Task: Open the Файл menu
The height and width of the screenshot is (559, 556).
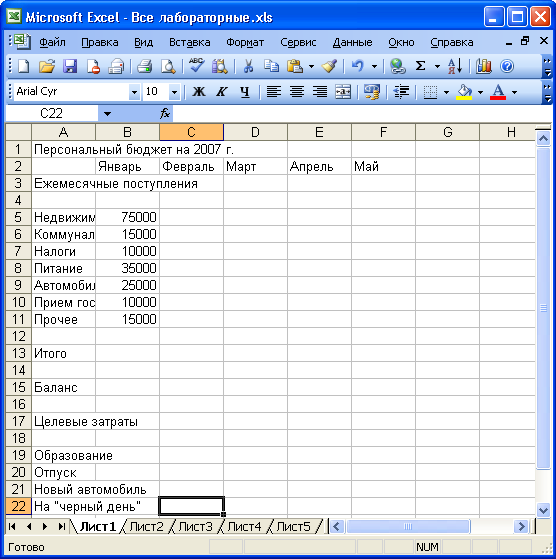Action: [52, 42]
